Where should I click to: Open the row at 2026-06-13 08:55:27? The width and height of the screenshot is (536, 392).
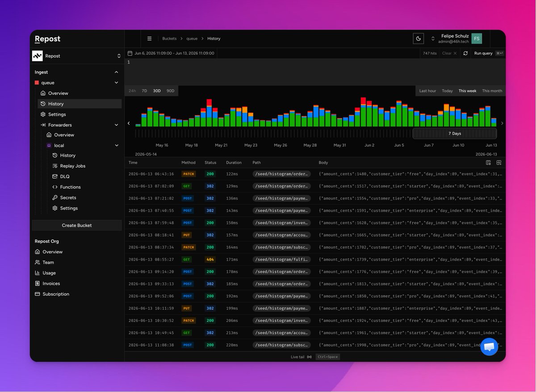pyautogui.click(x=315, y=259)
